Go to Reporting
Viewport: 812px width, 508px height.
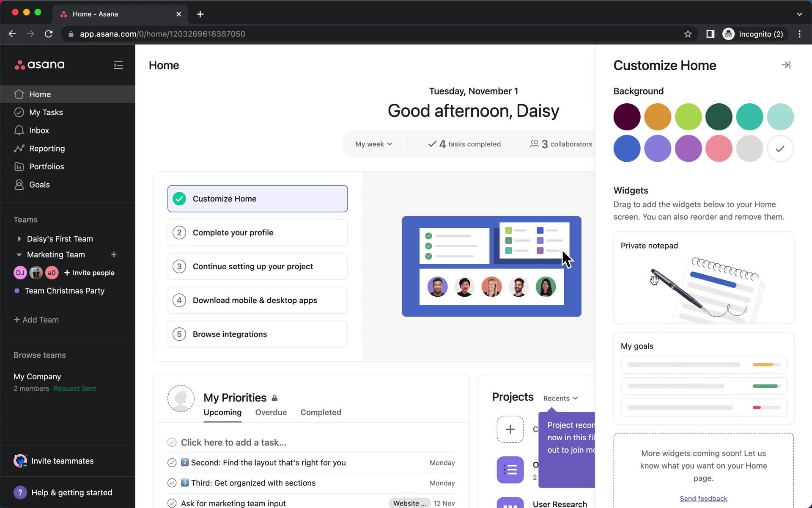(68, 149)
